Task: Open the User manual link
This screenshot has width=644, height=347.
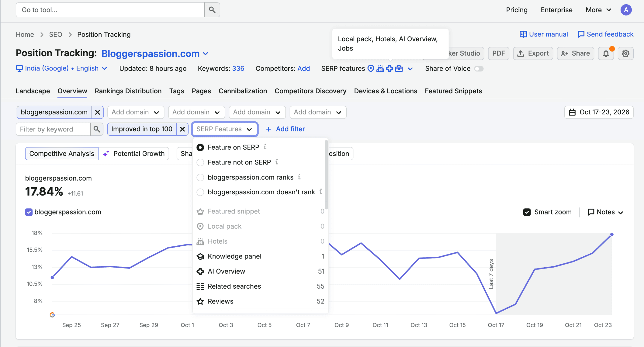Action: (x=544, y=34)
